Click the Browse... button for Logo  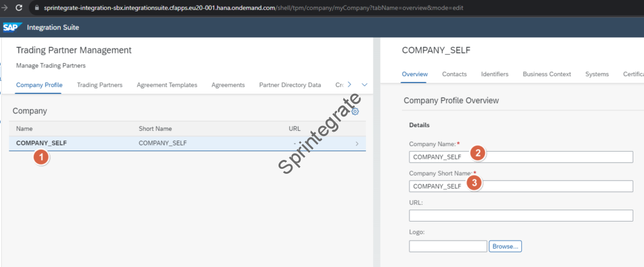coord(505,246)
